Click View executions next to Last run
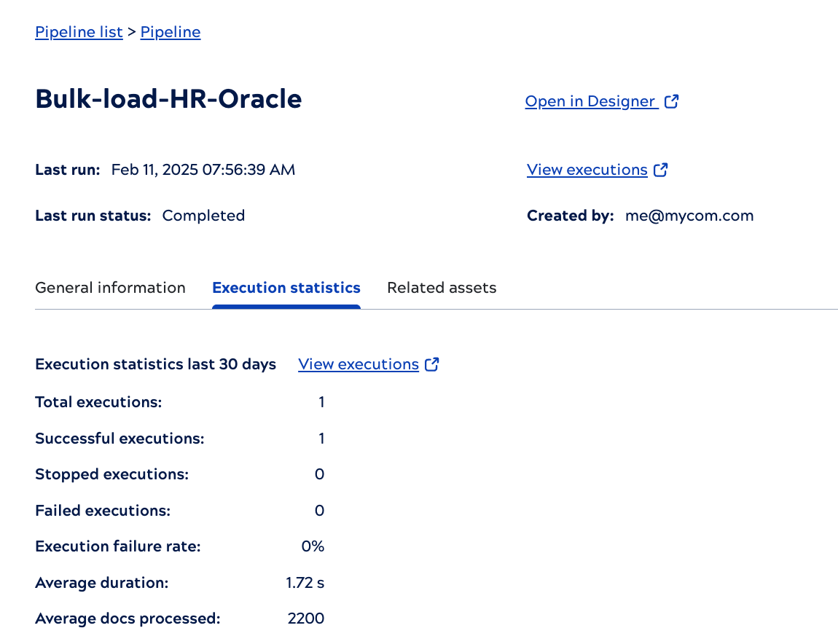838x644 pixels. click(x=586, y=169)
